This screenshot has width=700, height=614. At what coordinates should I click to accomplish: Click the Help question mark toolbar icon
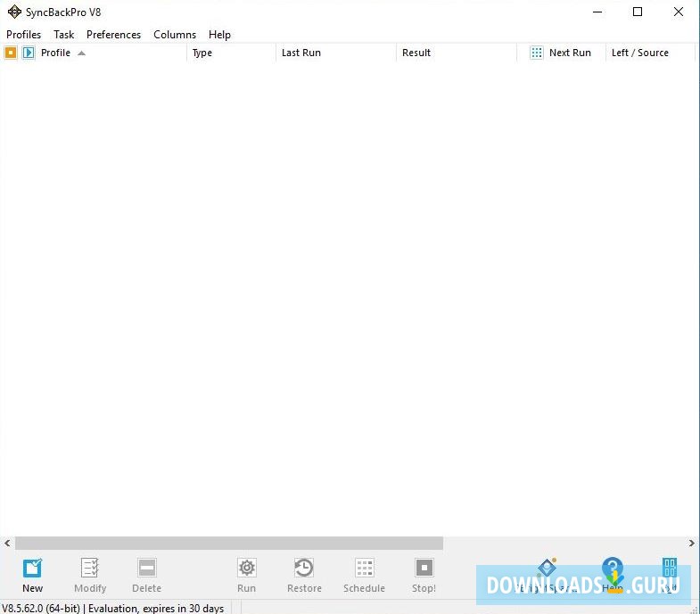coord(613,568)
